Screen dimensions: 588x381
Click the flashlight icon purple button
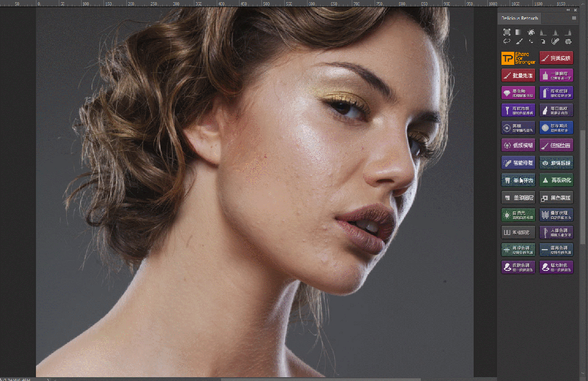518,110
